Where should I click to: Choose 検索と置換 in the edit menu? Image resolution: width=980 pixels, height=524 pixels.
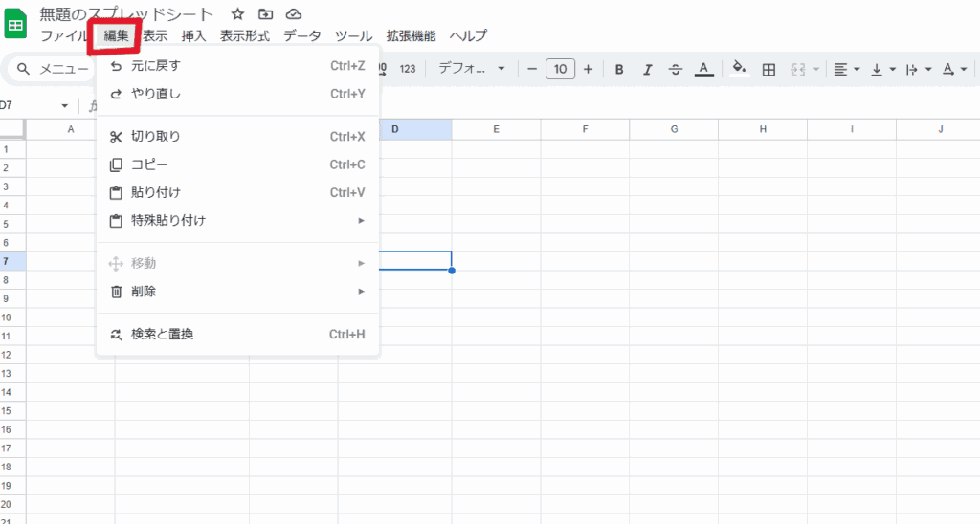pyautogui.click(x=238, y=334)
